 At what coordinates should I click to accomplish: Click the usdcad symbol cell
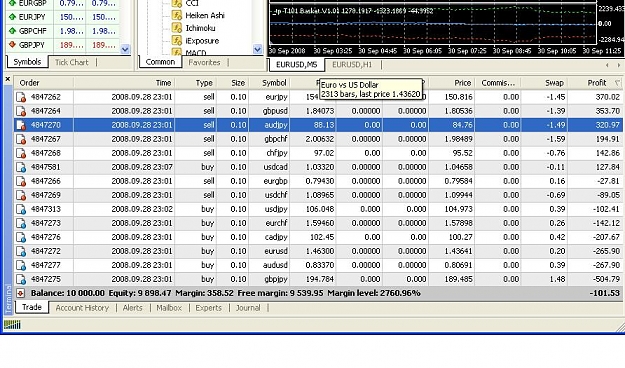pos(275,167)
